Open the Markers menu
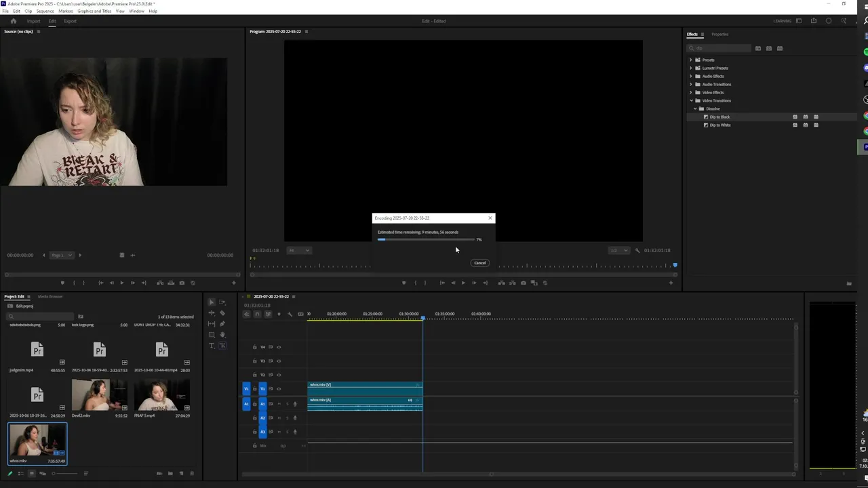 tap(66, 11)
